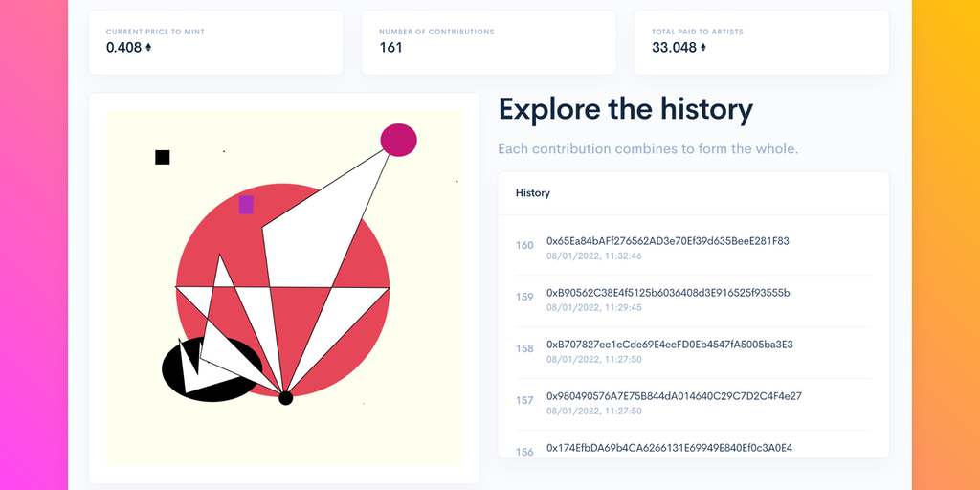This screenshot has height=490, width=980.
Task: Click the Explore the history heading
Action: point(625,109)
